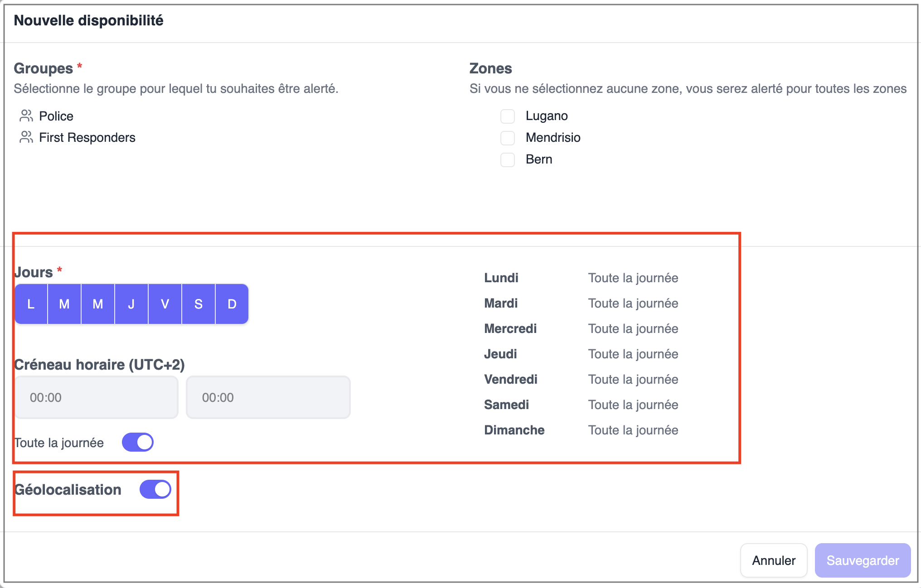Click the First Responders group icon
The width and height of the screenshot is (921, 588).
26,137
